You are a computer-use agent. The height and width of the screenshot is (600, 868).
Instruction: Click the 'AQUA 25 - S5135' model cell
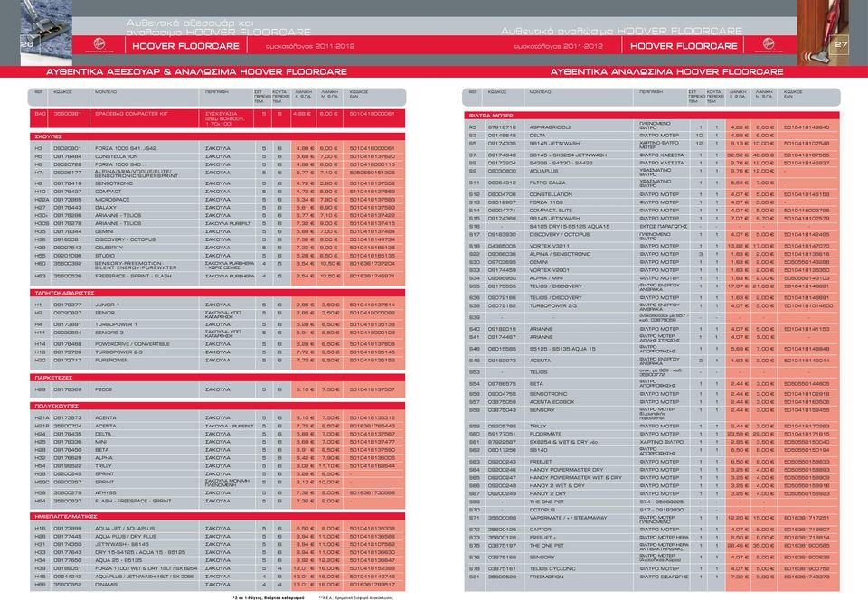(118, 560)
